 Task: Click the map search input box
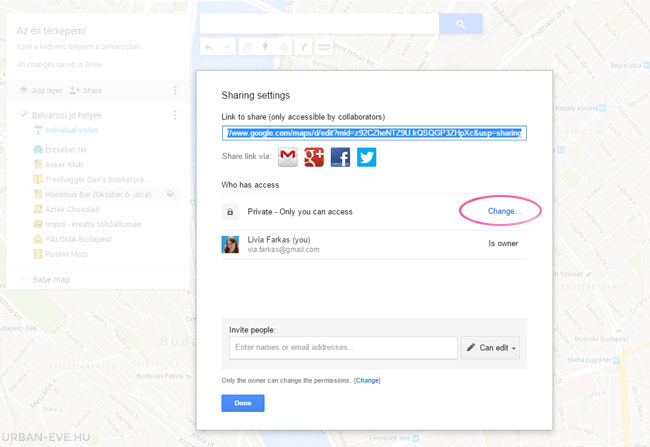click(x=319, y=23)
